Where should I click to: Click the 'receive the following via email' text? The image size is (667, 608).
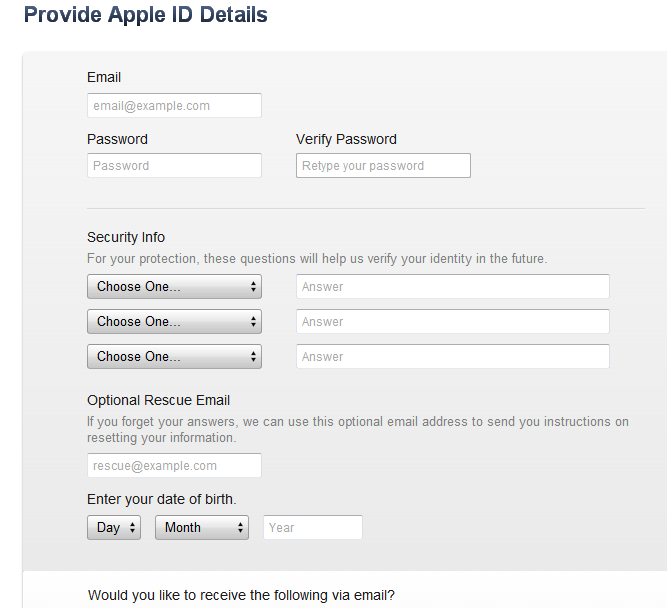241,596
